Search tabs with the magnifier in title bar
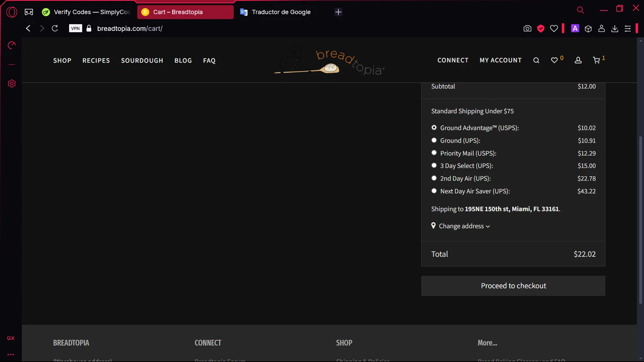644x362 pixels. coord(580,10)
